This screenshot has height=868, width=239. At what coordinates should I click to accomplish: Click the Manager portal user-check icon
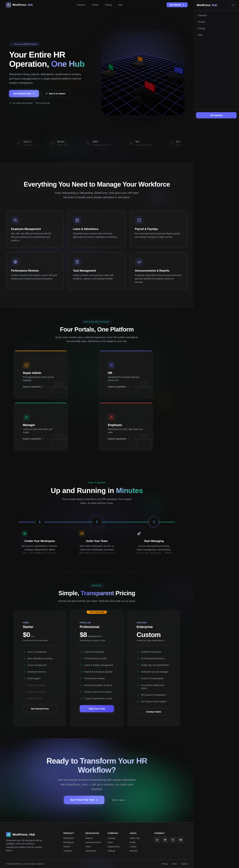(x=26, y=417)
